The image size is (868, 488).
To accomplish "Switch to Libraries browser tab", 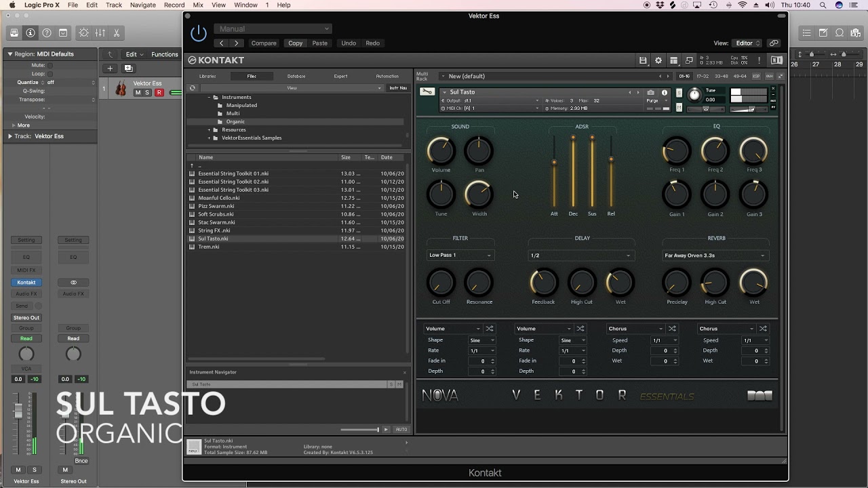I will pos(208,77).
